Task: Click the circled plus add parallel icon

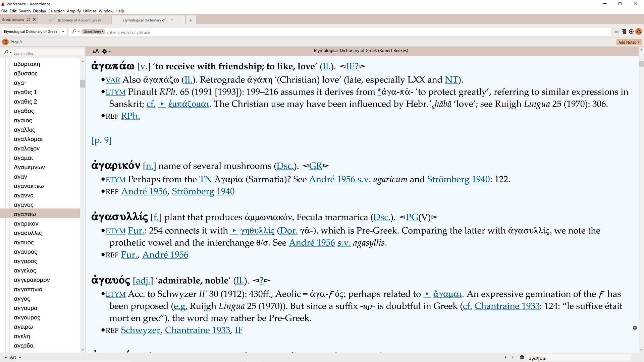Action: tap(631, 32)
